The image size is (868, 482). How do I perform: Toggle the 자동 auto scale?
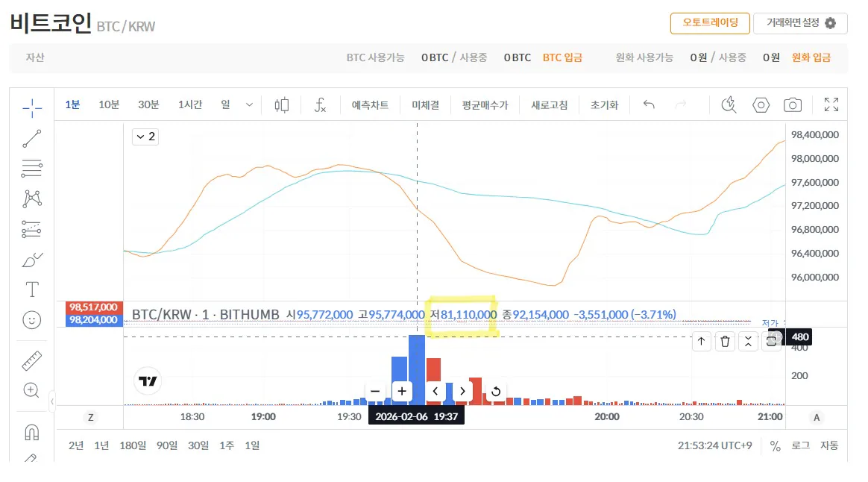click(x=829, y=445)
